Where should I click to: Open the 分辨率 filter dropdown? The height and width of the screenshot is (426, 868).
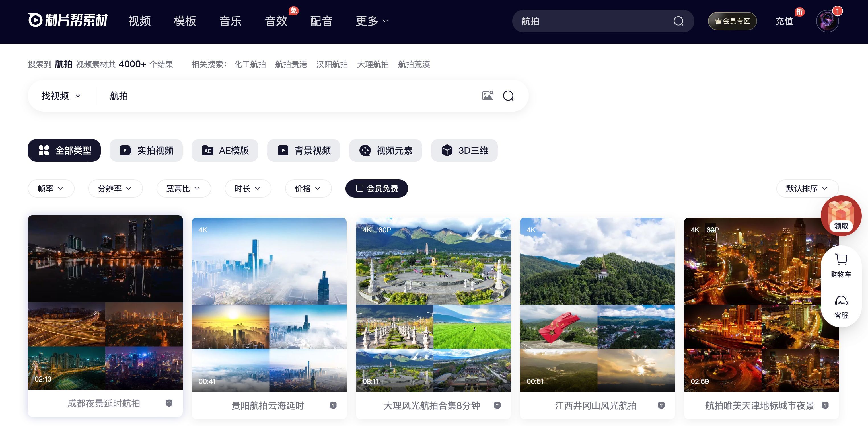pyautogui.click(x=115, y=189)
